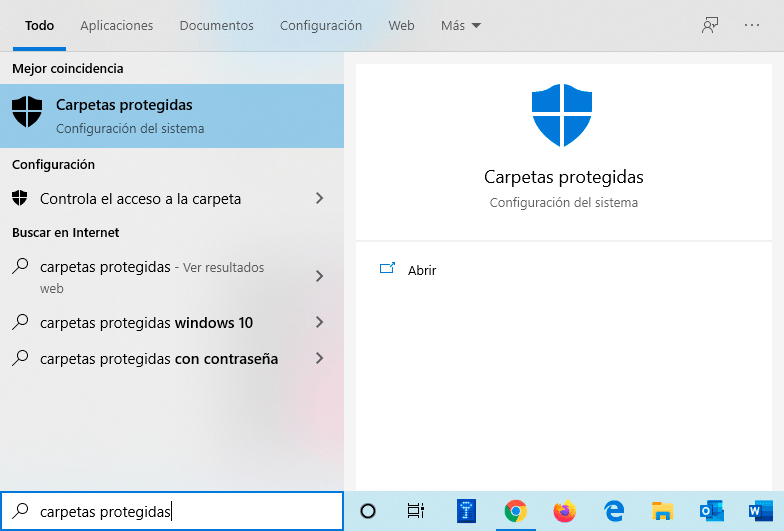Open Cortana circle on the taskbar
The width and height of the screenshot is (784, 531).
click(x=368, y=511)
